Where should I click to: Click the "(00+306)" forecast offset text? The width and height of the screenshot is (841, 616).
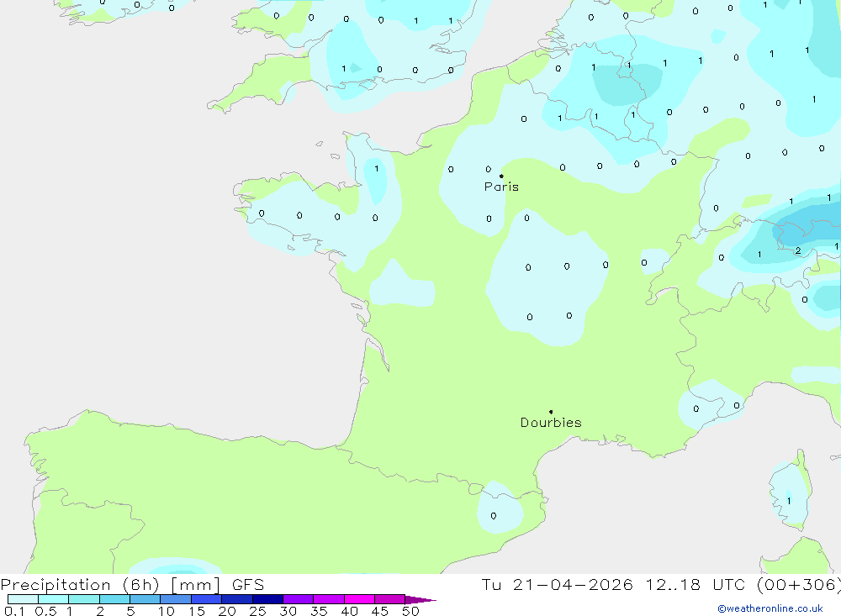799,585
